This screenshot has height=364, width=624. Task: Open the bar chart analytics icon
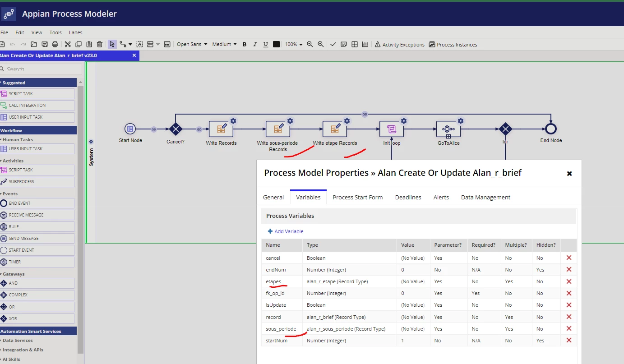coord(365,44)
